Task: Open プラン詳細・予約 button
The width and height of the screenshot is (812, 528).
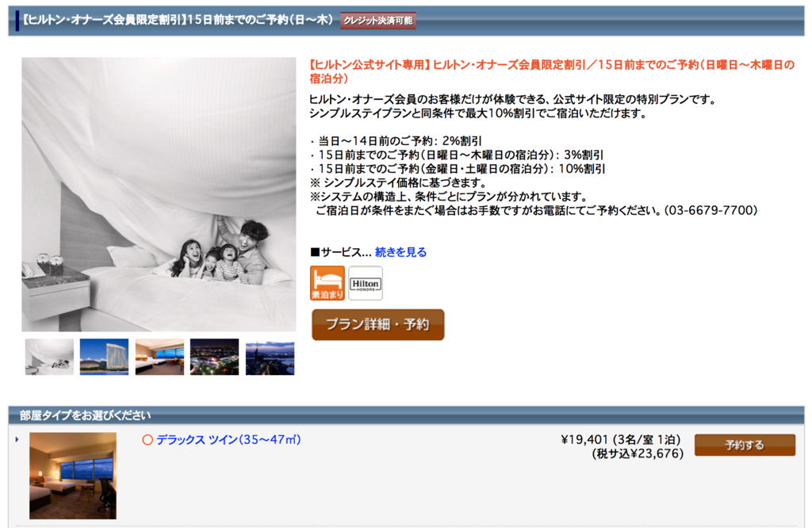Action: click(378, 324)
